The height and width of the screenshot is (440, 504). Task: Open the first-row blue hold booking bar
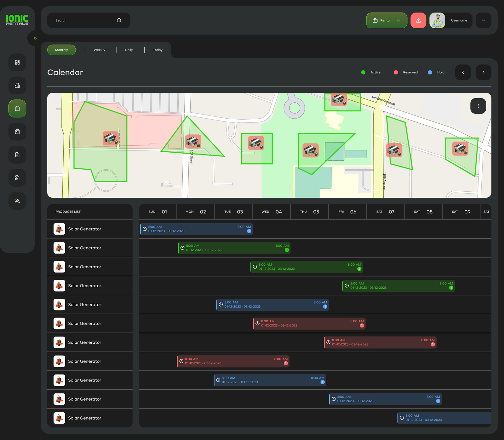[x=197, y=229]
